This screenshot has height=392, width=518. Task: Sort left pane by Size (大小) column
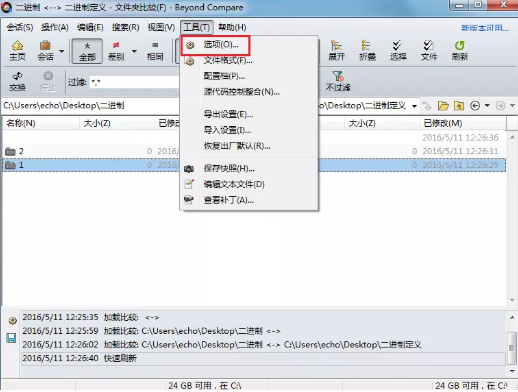[117, 124]
